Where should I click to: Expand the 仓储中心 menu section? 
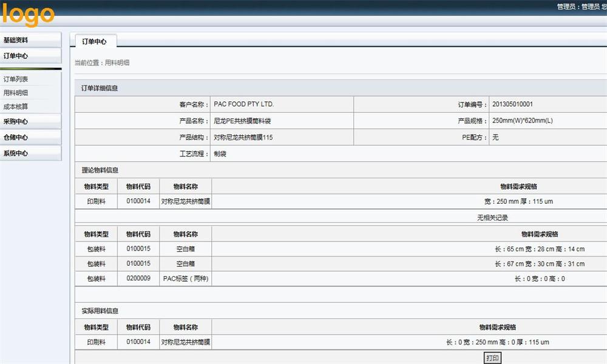point(30,137)
